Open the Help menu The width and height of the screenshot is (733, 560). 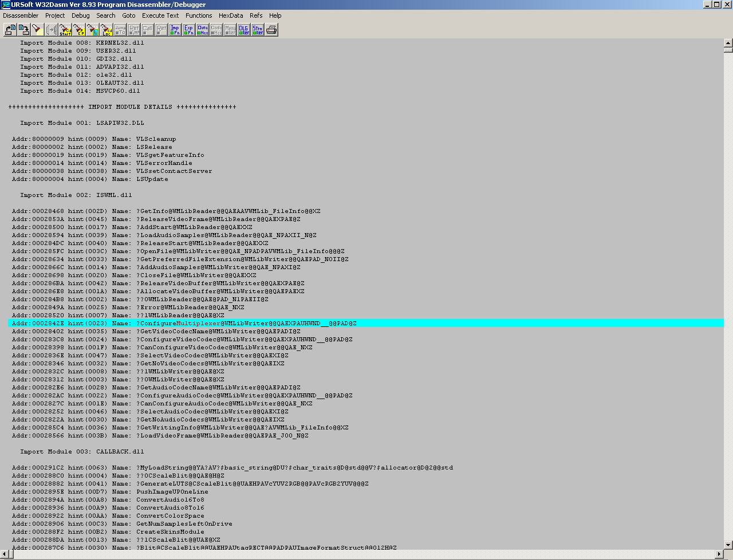tap(275, 15)
